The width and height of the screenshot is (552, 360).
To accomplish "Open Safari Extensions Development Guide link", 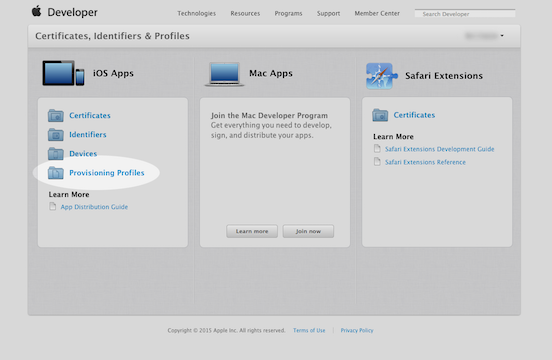I will click(439, 149).
